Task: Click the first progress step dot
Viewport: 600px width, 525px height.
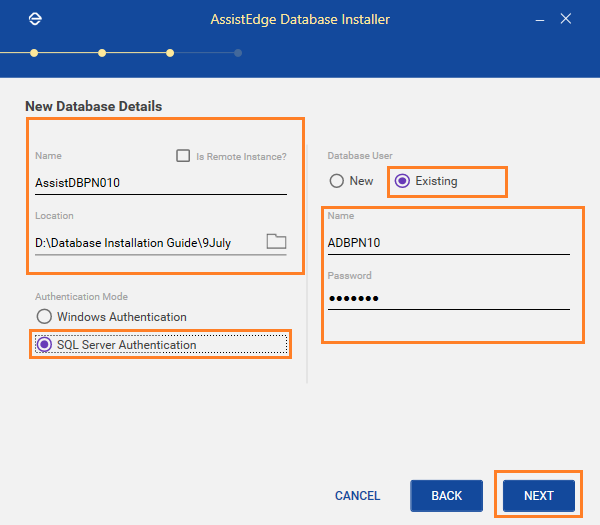Action: point(34,53)
